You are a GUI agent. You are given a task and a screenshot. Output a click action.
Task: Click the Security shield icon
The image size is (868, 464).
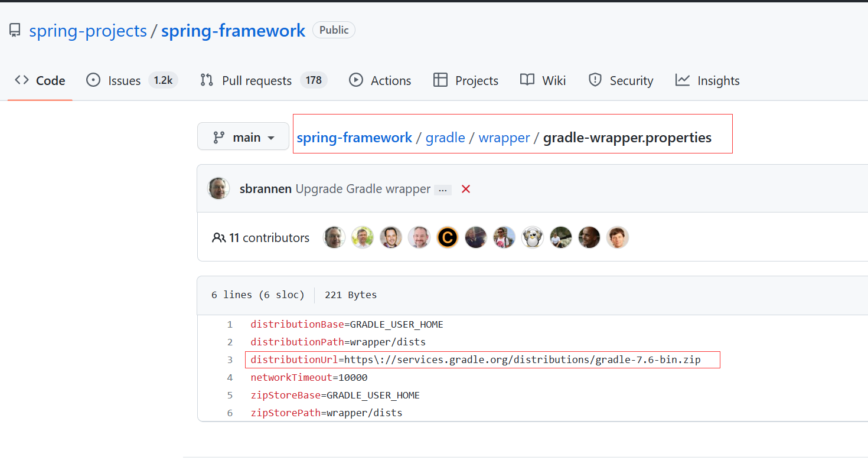(595, 80)
